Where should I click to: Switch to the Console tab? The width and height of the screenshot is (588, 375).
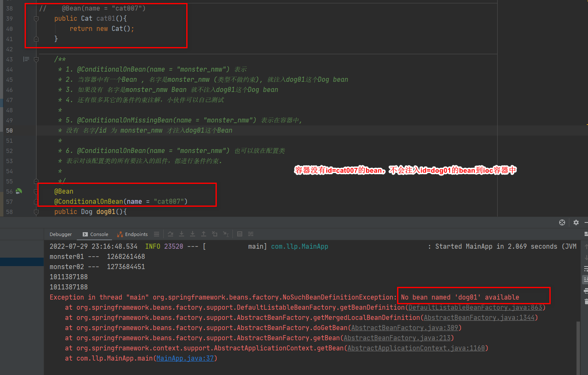(95, 234)
